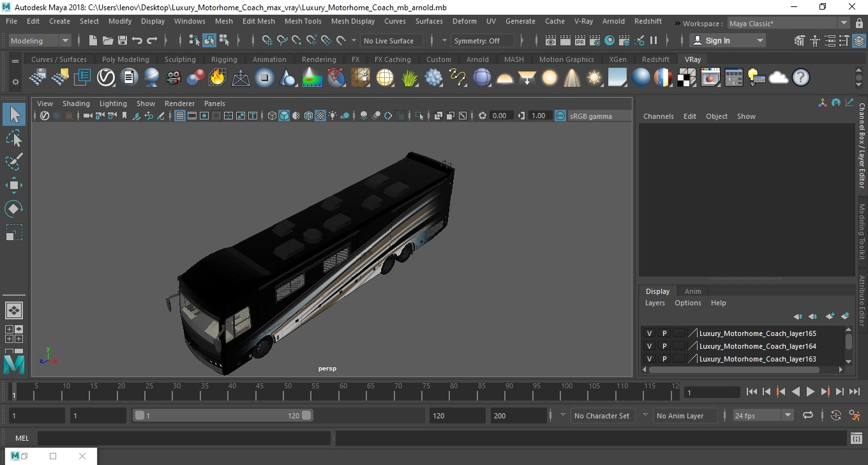The height and width of the screenshot is (465, 868).
Task: Click the V-Ray fur grass shelf icon
Action: [x=409, y=78]
